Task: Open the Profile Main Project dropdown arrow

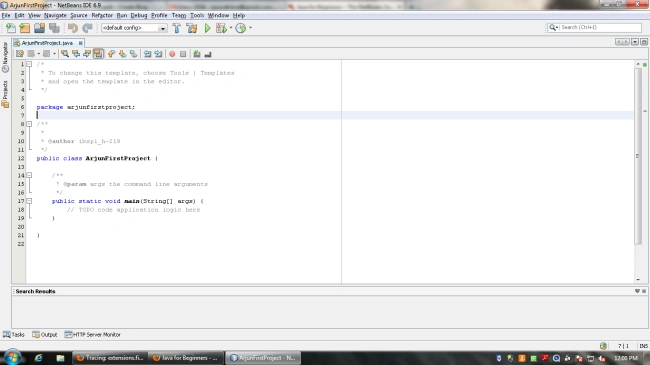Action: coord(250,28)
